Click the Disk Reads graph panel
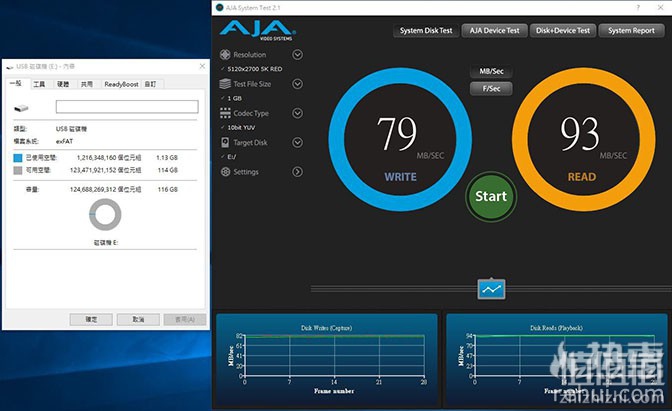Viewport: 672px width, 411px height. 556,360
